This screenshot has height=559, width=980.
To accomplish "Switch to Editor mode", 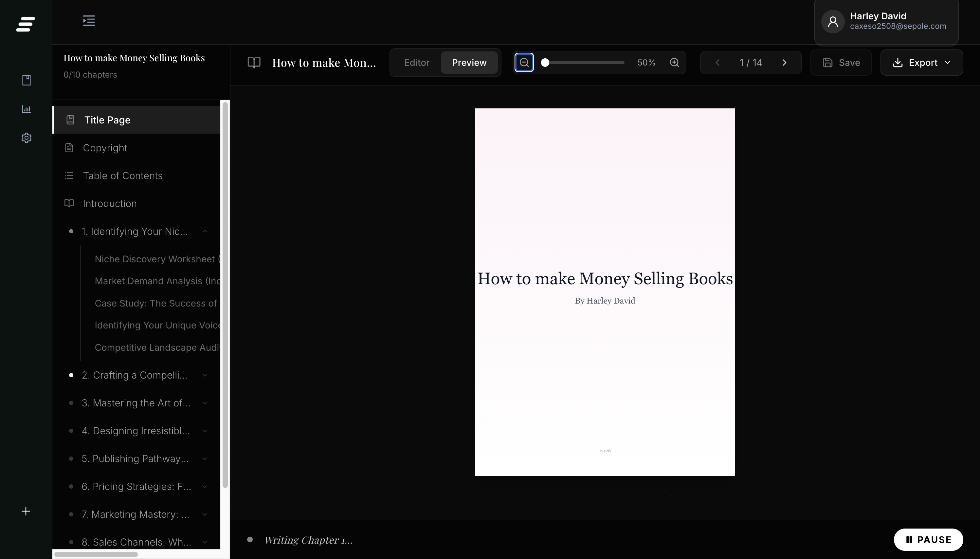I will coord(416,63).
